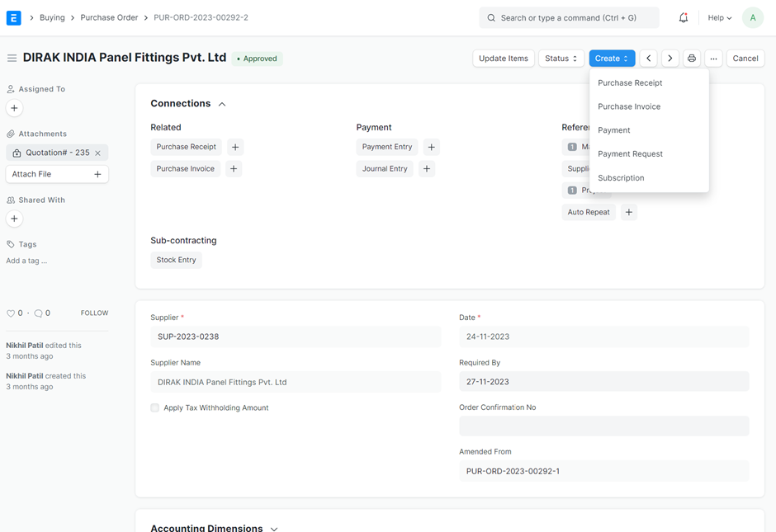Open the Status dropdown
Viewport: 776px width, 532px height.
561,59
